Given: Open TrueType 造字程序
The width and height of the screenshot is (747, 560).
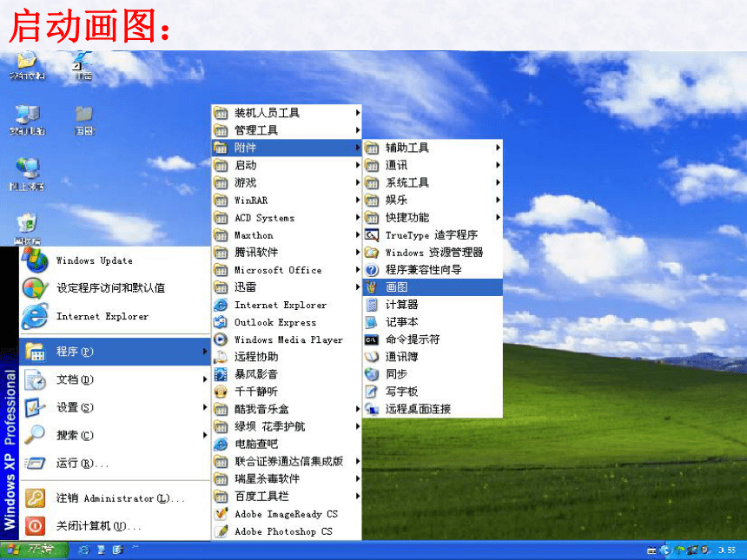Looking at the screenshot, I should pyautogui.click(x=433, y=235).
